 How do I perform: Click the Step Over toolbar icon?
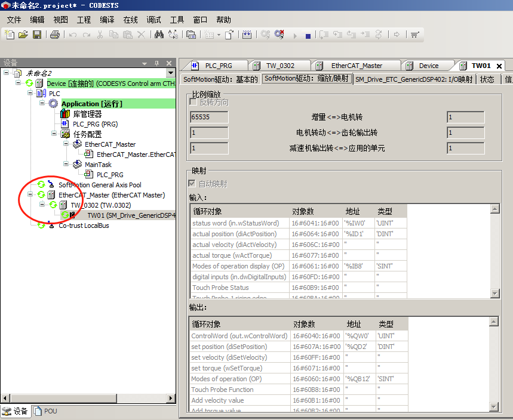[324, 35]
